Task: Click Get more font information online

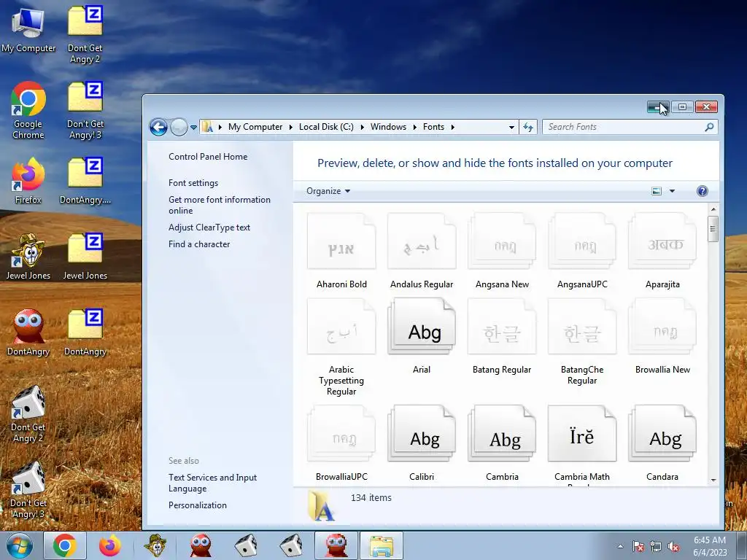Action: (x=219, y=205)
